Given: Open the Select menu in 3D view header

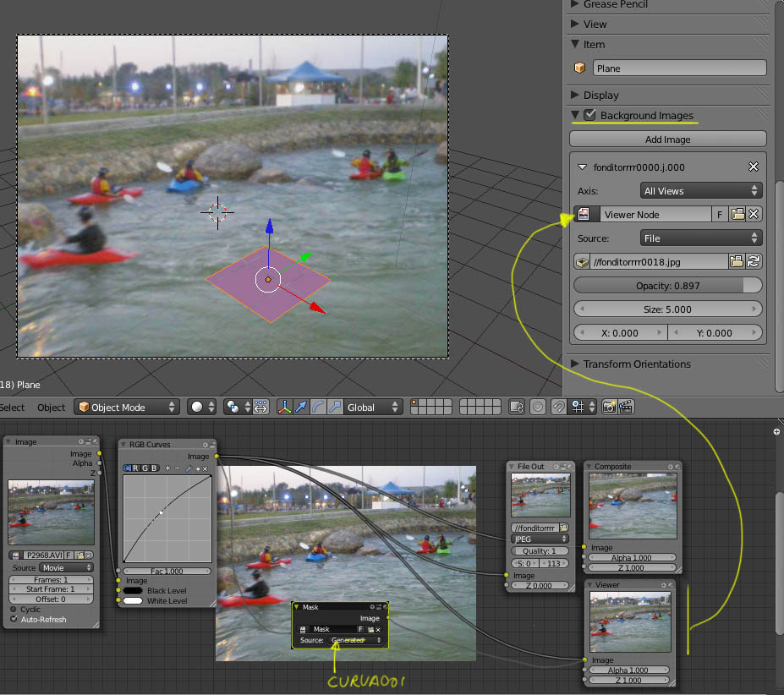Looking at the screenshot, I should 12,408.
